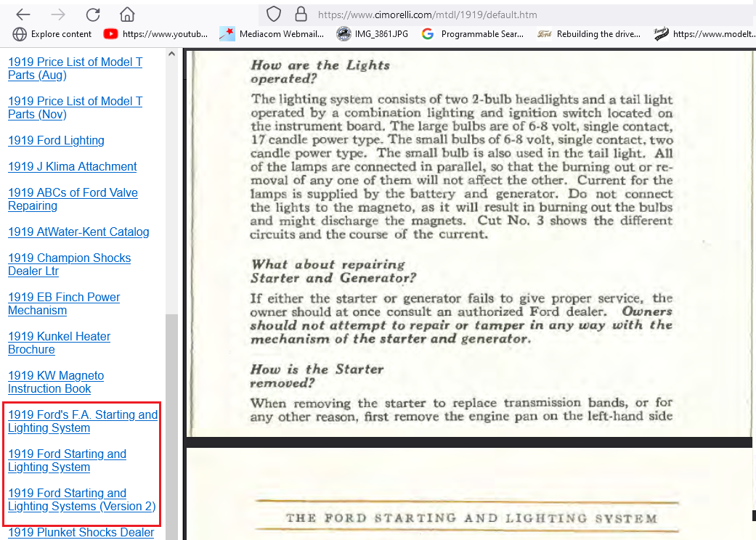Screen dimensions: 756x540
Task: Click the tracking protection shield icon
Action: click(273, 15)
